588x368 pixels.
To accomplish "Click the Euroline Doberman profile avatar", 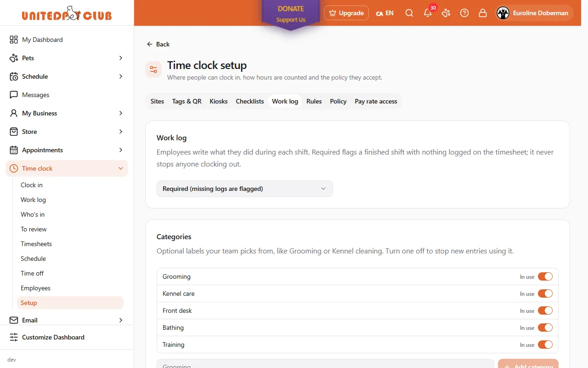I will pyautogui.click(x=503, y=13).
